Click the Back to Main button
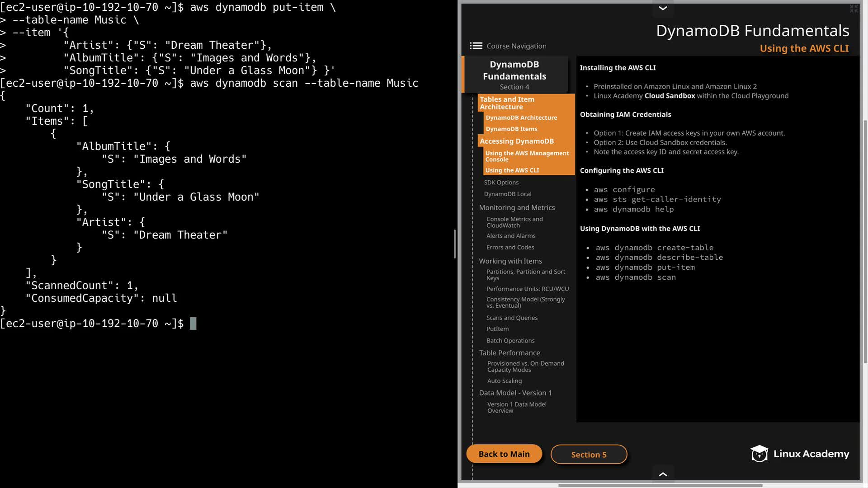This screenshot has width=868, height=488. coord(504,454)
